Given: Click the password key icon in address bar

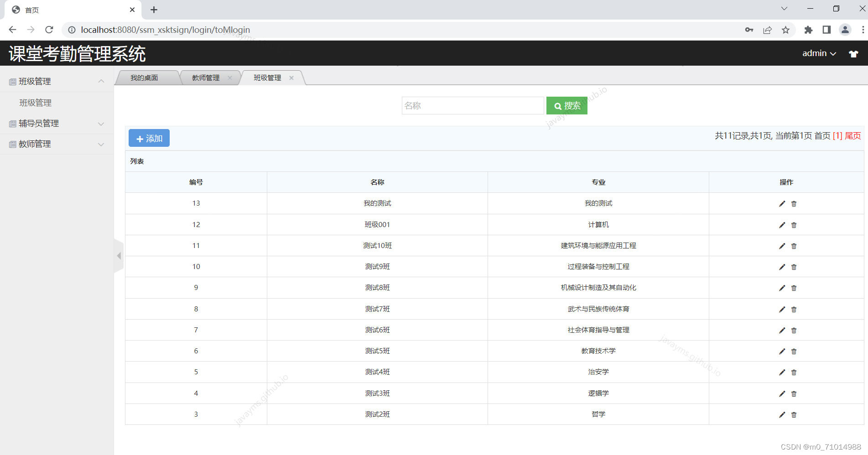Looking at the screenshot, I should tap(748, 30).
